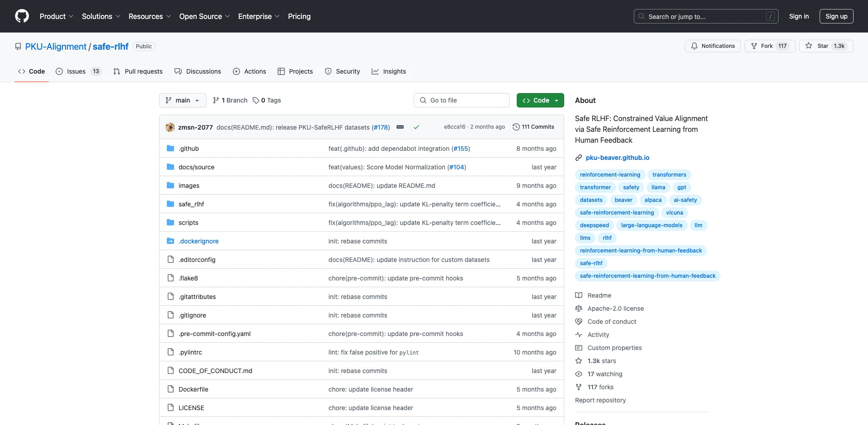
Task: Open the Discussions tab
Action: (198, 71)
